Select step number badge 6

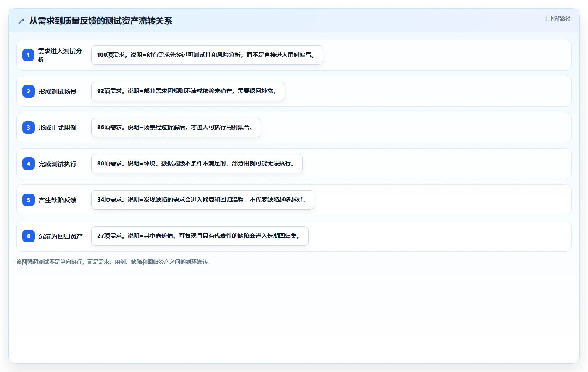tap(28, 236)
